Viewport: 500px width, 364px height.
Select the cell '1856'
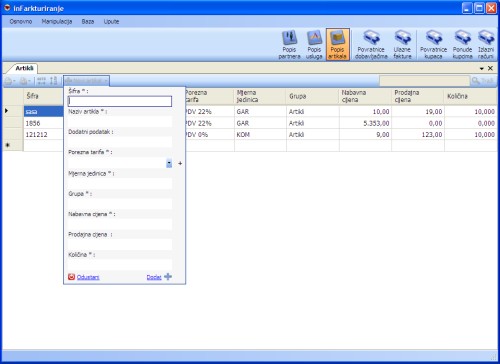click(43, 123)
